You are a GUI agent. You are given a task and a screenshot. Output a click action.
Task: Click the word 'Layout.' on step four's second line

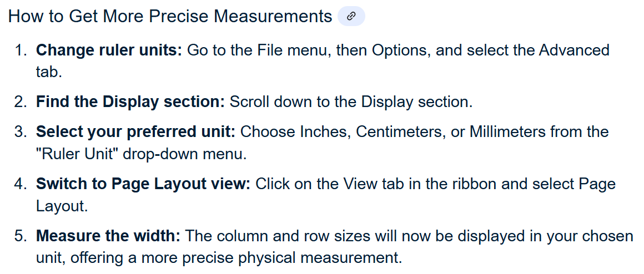[x=62, y=206]
